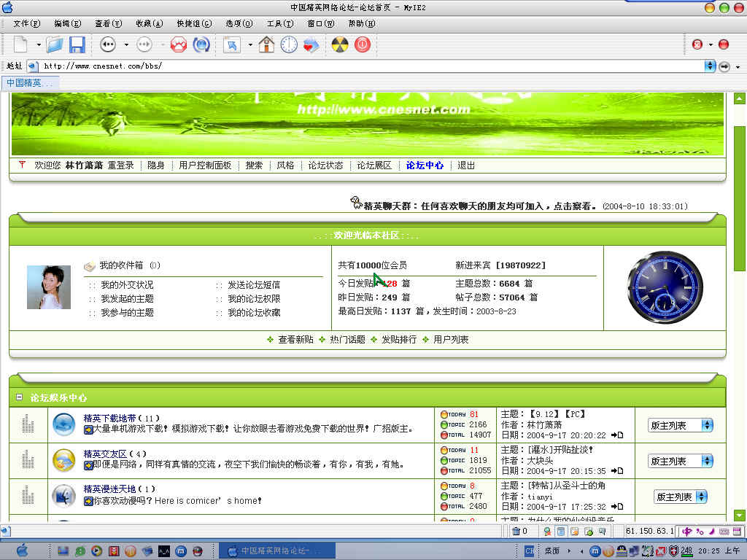747x560 pixels.
Task: Click the CH language indicator on taskbar
Action: 530,551
